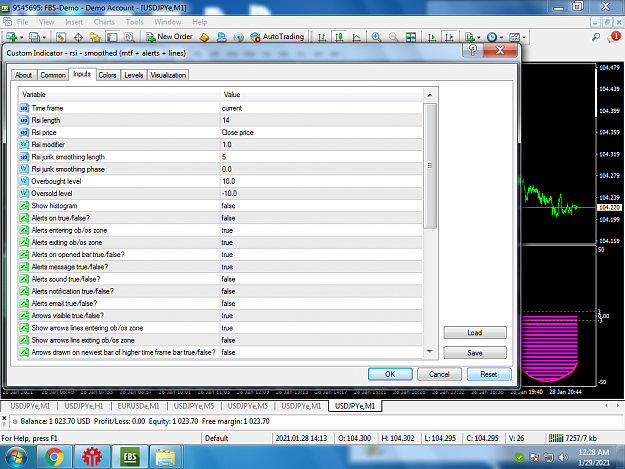Tile chart windows with the grid icon
Viewport: 625px width, 469px height.
411,37
